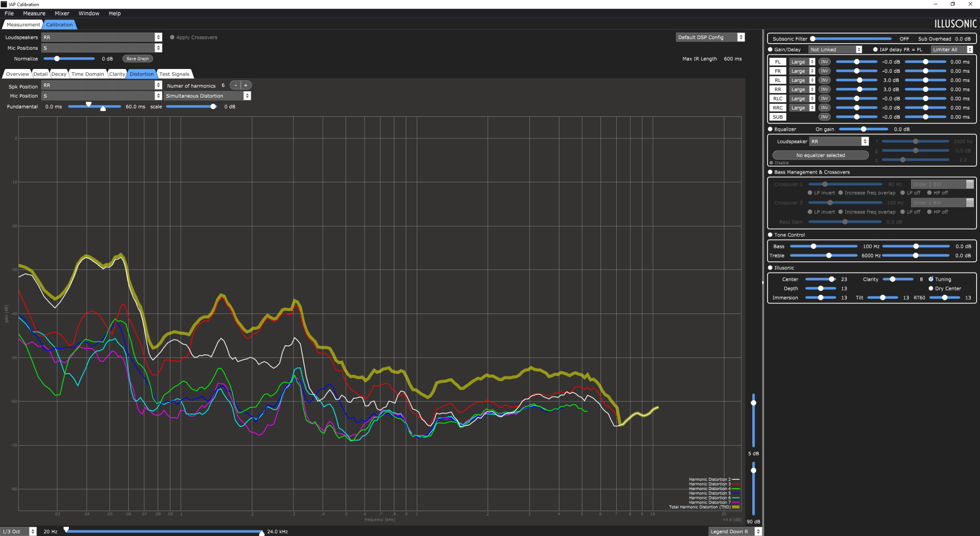Toggle INV button for RLC channel
This screenshot has height=536, width=980.
pyautogui.click(x=824, y=99)
